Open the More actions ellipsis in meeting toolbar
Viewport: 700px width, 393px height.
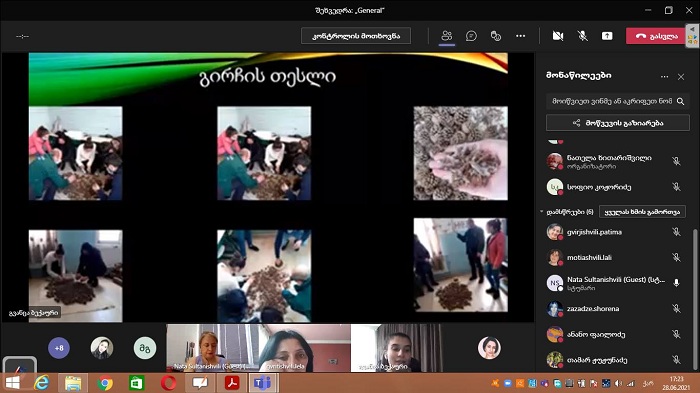[x=521, y=36]
